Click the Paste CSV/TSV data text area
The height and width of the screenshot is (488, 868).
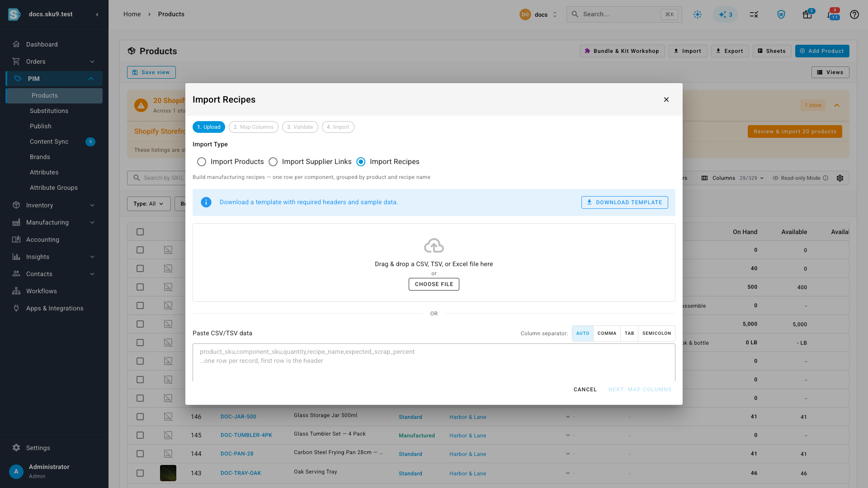click(x=434, y=362)
